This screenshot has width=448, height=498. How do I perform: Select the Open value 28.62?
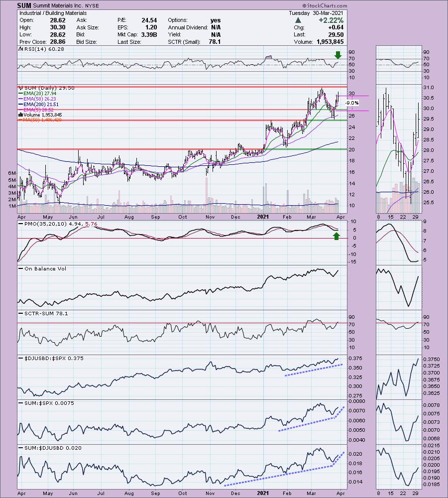[x=57, y=20]
